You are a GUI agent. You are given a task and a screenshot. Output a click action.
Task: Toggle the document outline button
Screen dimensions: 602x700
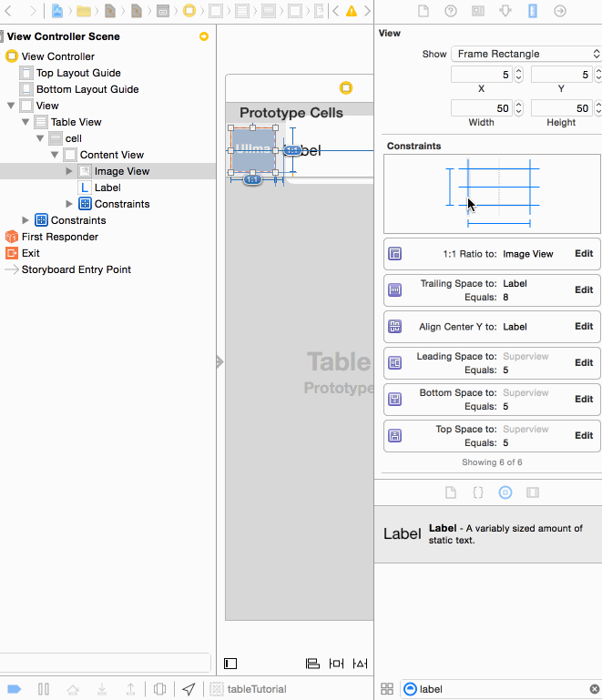(x=230, y=664)
